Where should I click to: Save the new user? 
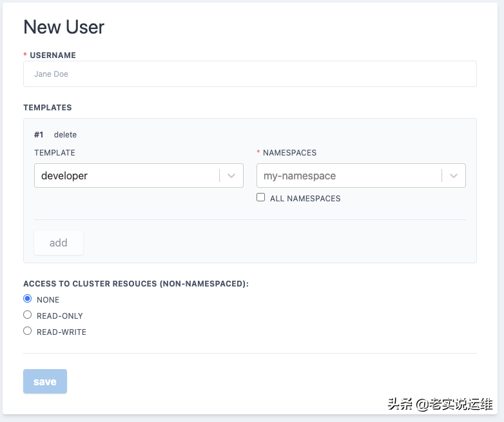click(45, 381)
